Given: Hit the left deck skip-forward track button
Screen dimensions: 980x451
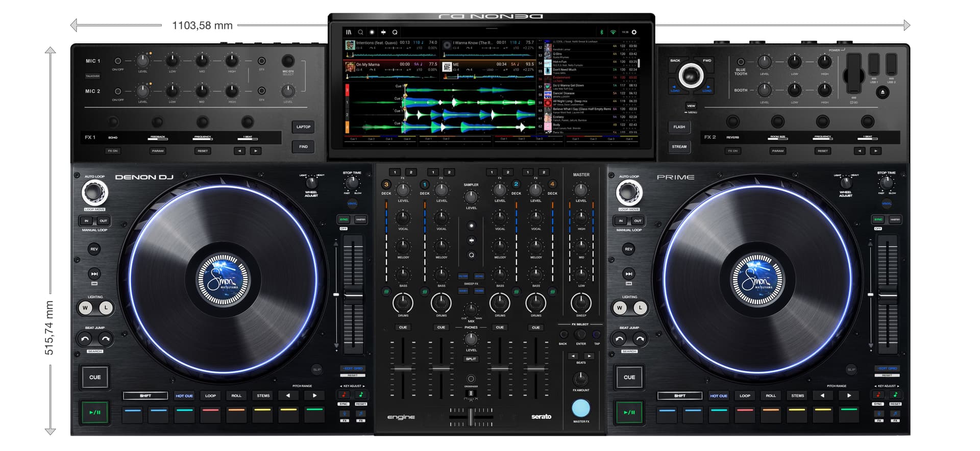Looking at the screenshot, I should pos(94,274).
